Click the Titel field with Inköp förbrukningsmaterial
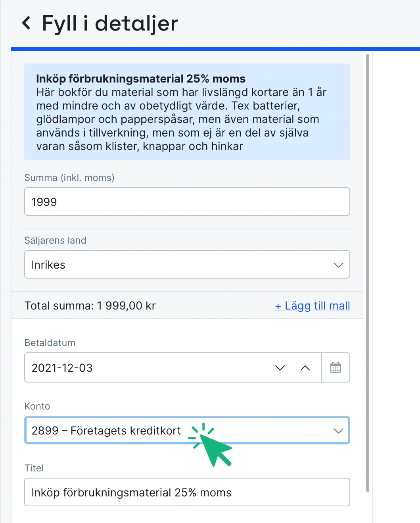Image resolution: width=420 pixels, height=523 pixels. 187,492
